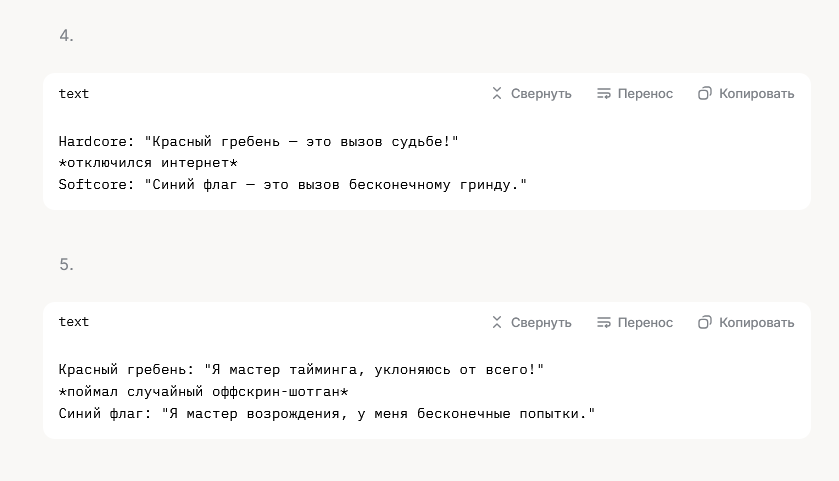
Task: Click the copy icon in block 4
Action: click(x=705, y=94)
